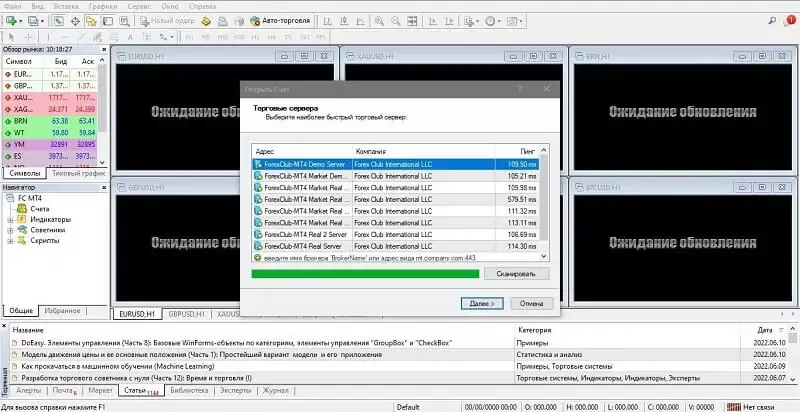Click the broker name entry row in server list

point(395,258)
